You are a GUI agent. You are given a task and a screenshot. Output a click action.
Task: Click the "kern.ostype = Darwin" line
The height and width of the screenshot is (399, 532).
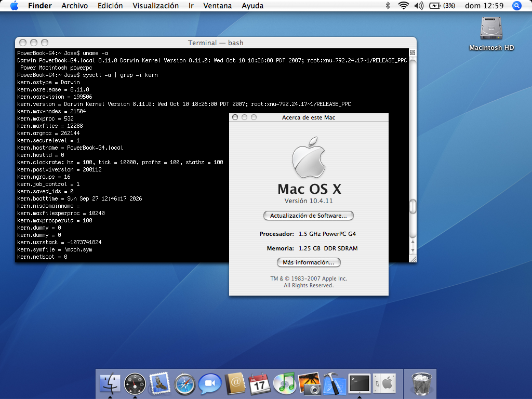[x=48, y=82]
